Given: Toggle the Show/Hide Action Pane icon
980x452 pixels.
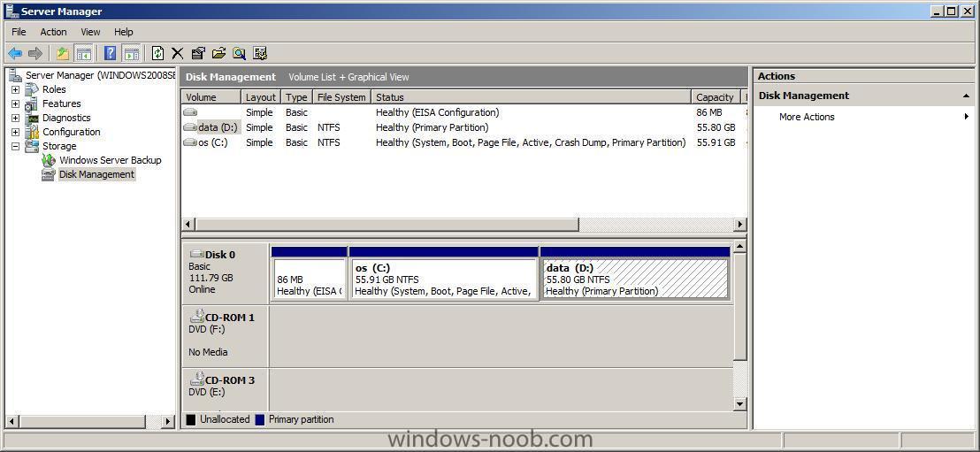Looking at the screenshot, I should (131, 54).
